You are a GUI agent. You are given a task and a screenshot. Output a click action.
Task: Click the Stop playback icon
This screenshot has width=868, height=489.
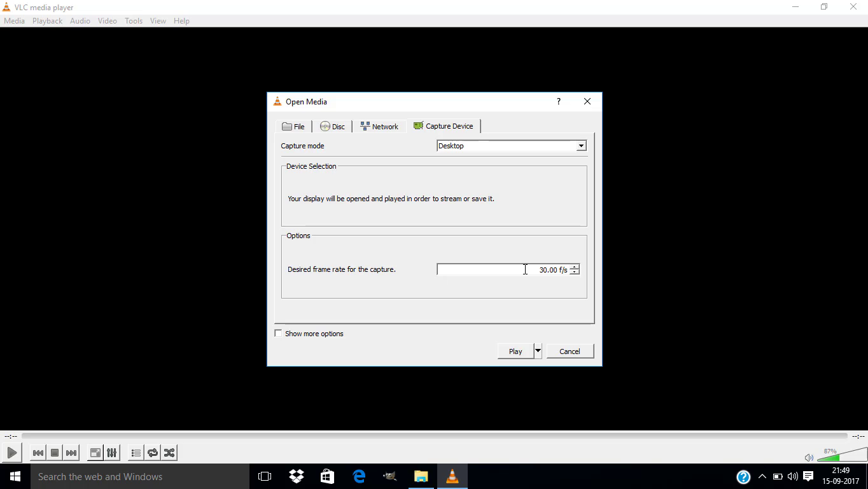55,453
